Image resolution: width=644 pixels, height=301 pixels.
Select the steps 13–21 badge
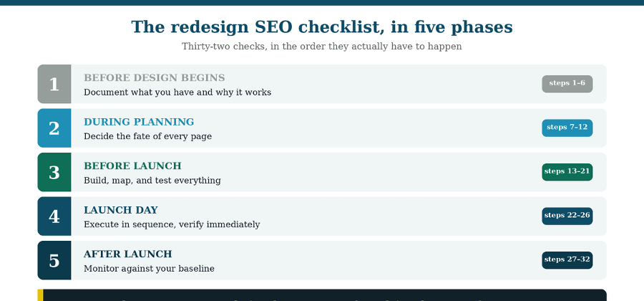(567, 171)
